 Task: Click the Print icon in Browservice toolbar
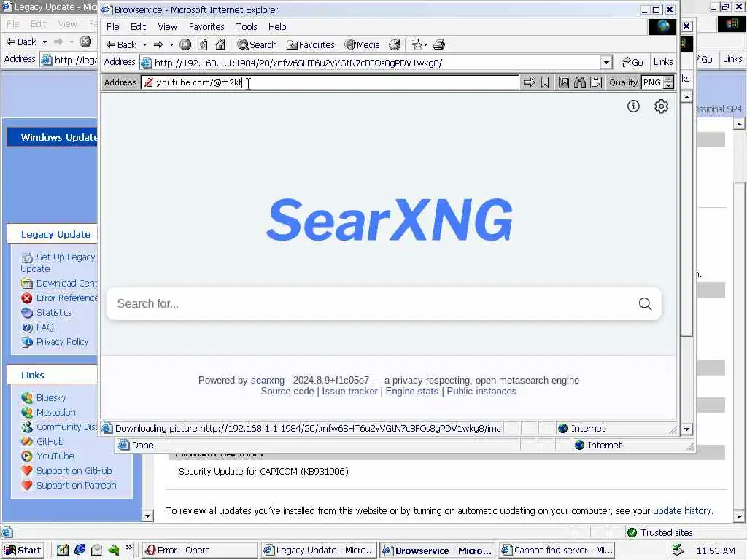[x=438, y=44]
